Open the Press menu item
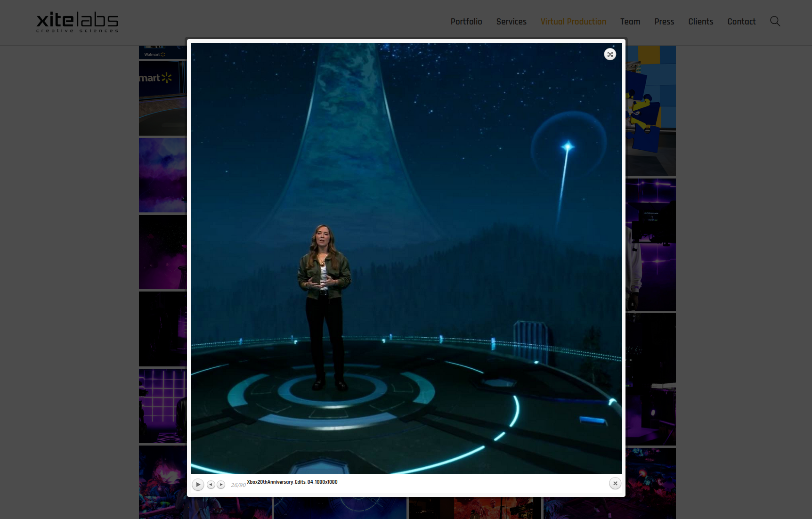812x519 pixels. coord(664,22)
